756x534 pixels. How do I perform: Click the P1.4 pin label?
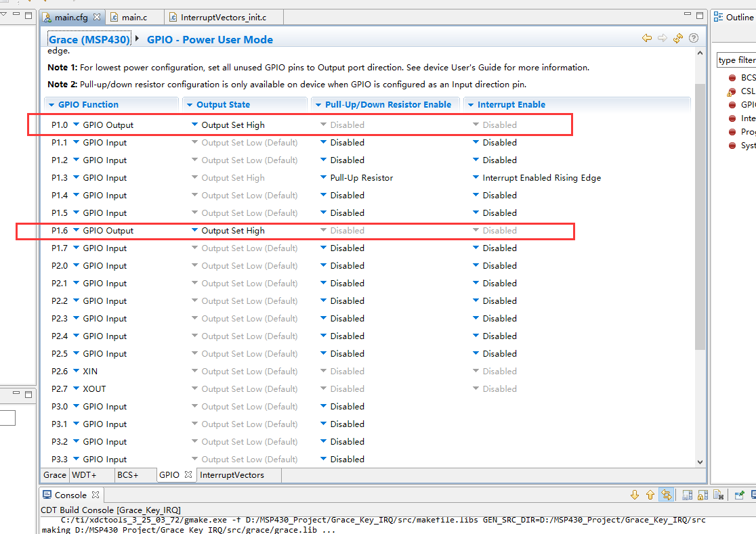tap(60, 195)
